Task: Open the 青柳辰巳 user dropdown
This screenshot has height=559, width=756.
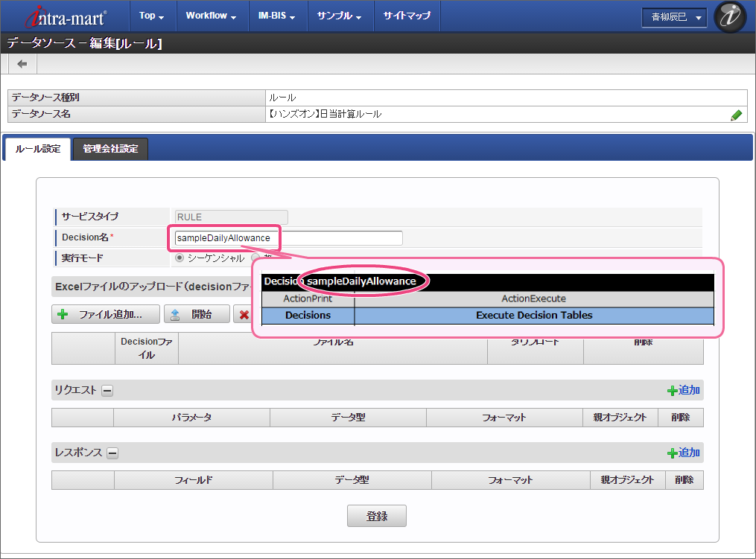Action: (x=675, y=17)
